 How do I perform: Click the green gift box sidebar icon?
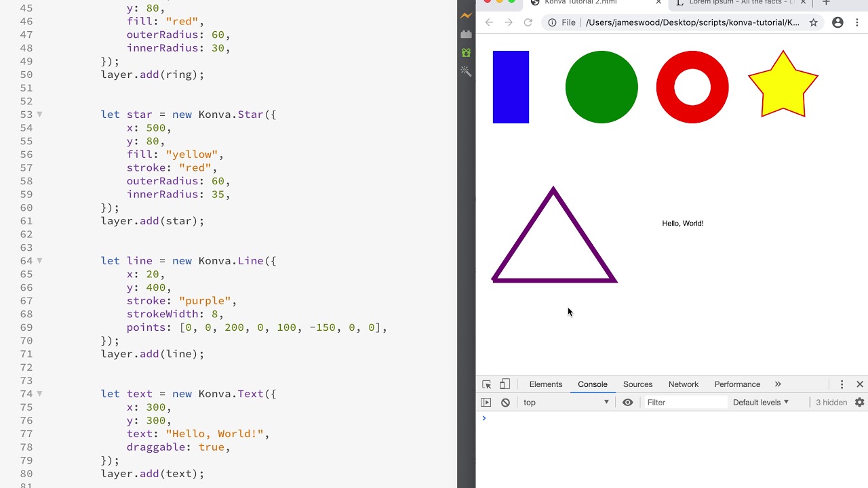[x=466, y=52]
